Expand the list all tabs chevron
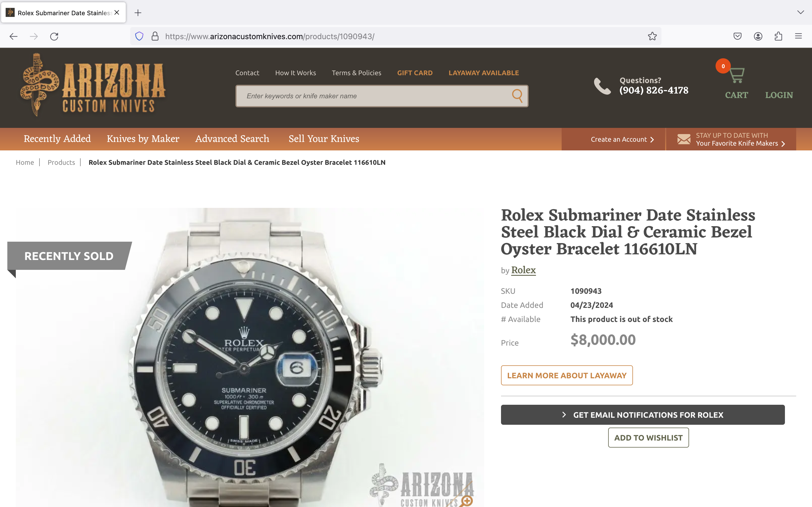Screen dimensions: 812x507 coord(801,12)
